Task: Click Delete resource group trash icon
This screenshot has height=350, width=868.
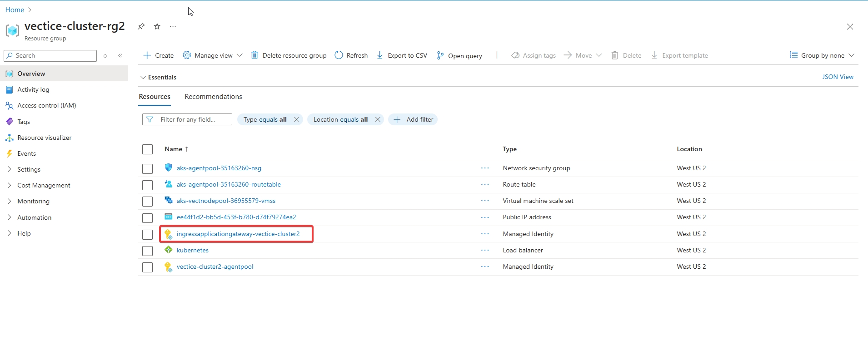Action: pyautogui.click(x=254, y=55)
